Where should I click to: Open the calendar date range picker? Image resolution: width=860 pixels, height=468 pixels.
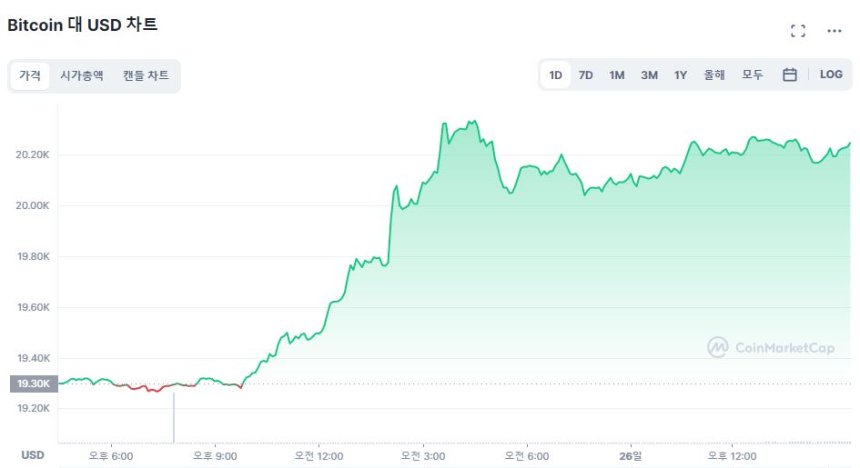789,75
